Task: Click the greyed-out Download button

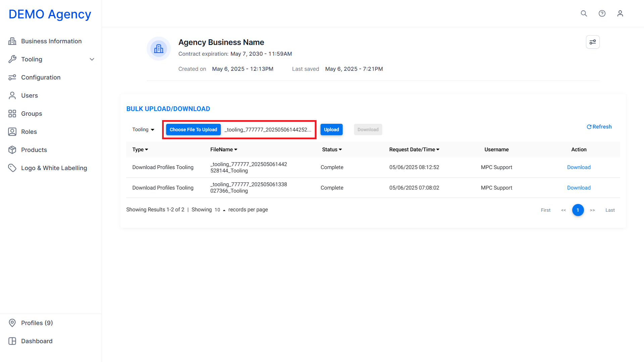Action: [368, 130]
